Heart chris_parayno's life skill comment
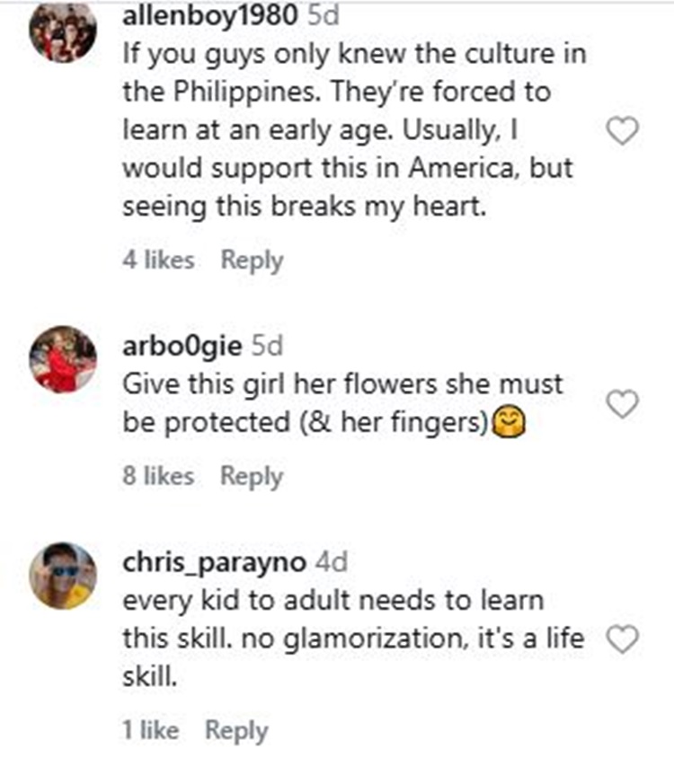Image resolution: width=674 pixels, height=784 pixels. point(623,639)
